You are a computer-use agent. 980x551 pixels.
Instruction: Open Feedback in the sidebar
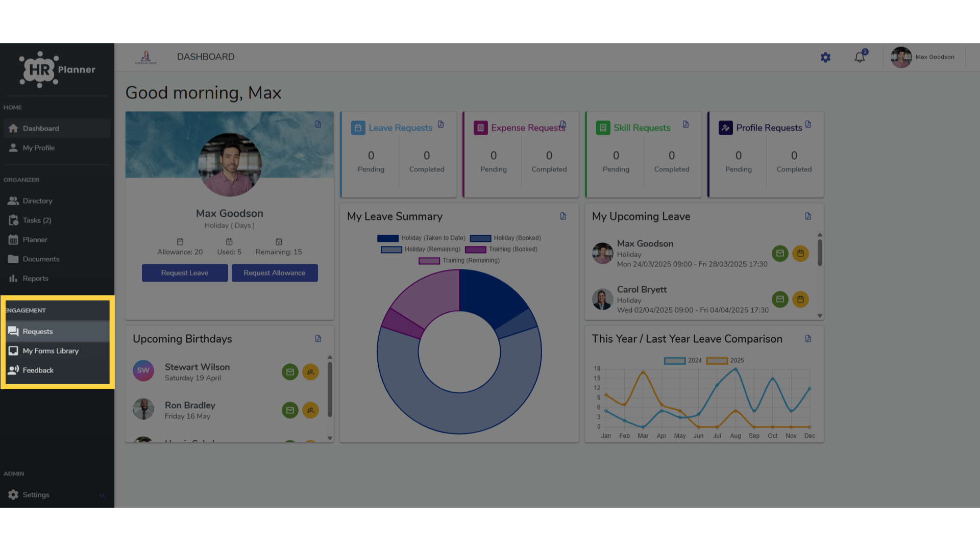pos(57,370)
